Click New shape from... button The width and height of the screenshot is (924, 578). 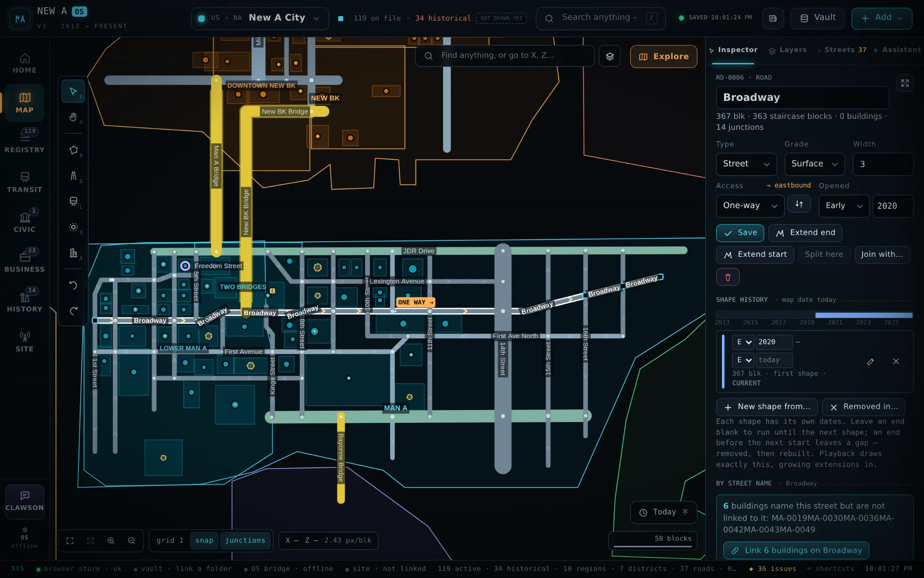coord(767,407)
